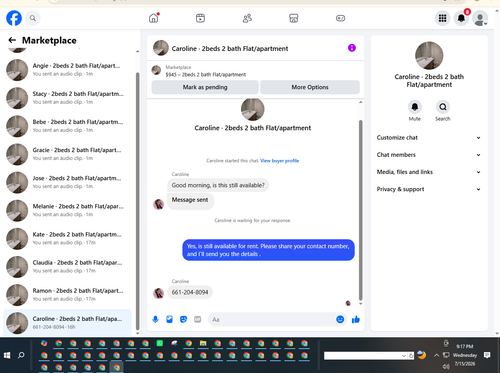This screenshot has height=373, width=500.
Task: Expand Customize chat section
Action: (429, 138)
